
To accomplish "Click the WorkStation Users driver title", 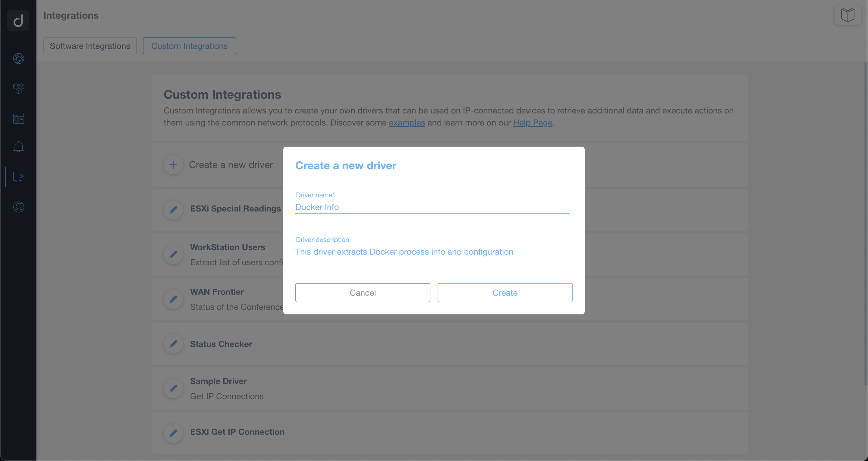I will (228, 247).
